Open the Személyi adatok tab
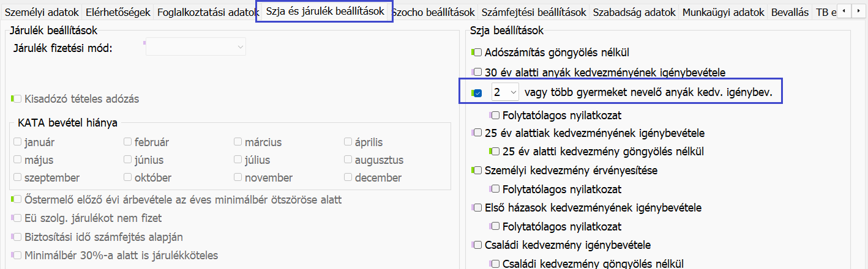This screenshot has width=868, height=269. [x=42, y=12]
